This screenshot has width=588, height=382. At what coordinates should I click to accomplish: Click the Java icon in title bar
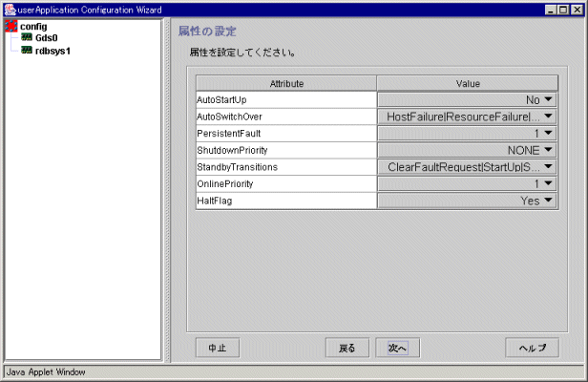(9, 8)
